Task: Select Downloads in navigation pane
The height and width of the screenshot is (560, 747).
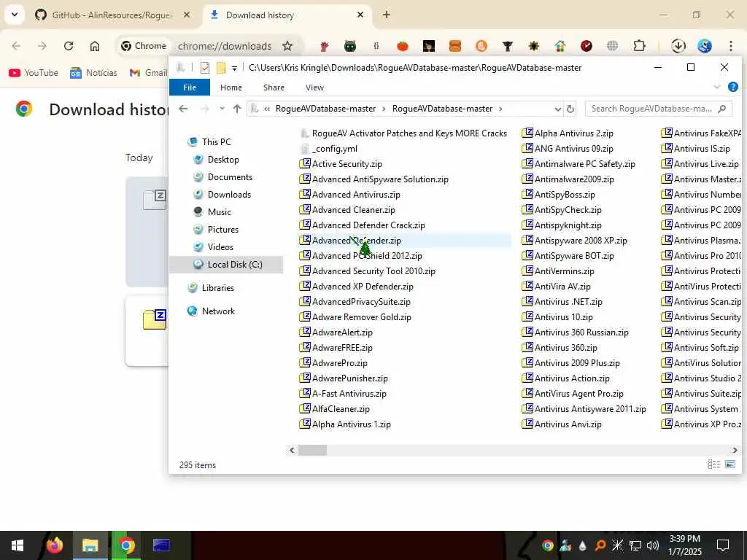Action: [x=228, y=194]
